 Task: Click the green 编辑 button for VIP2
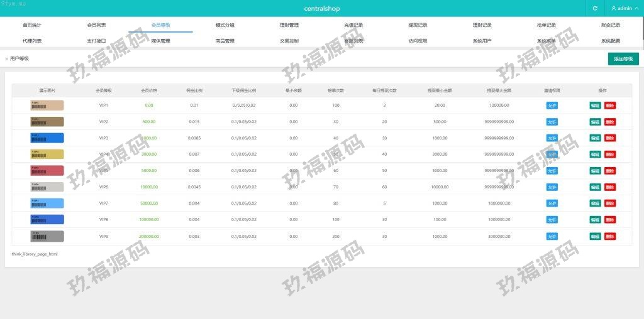pos(595,122)
